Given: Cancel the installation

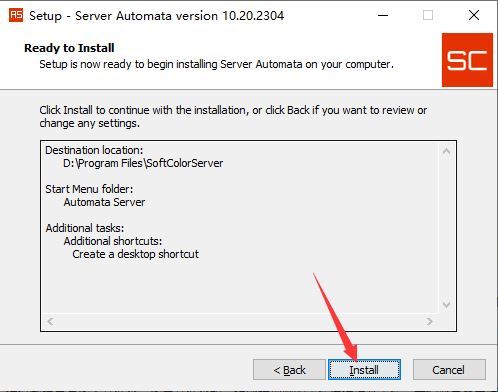Looking at the screenshot, I should (449, 370).
